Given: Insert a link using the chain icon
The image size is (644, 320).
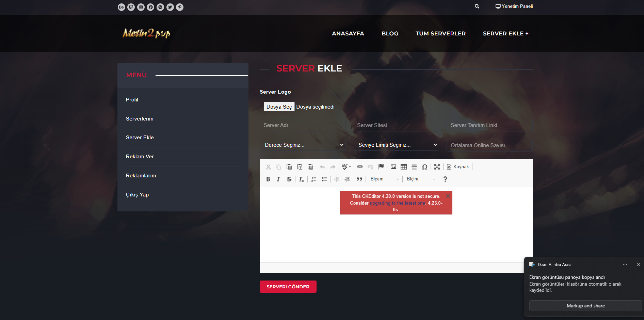Looking at the screenshot, I should [x=360, y=167].
